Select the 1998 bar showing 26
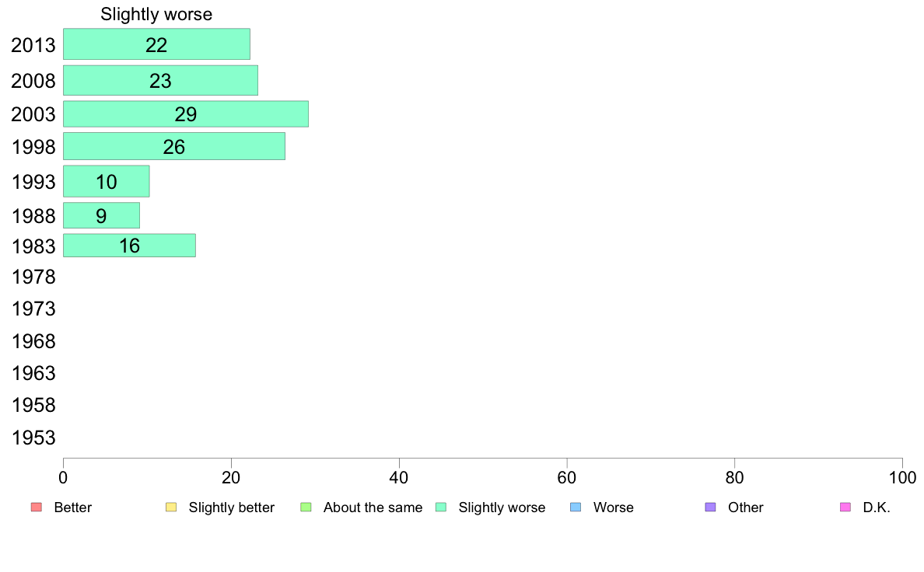The height and width of the screenshot is (572, 924). click(x=174, y=146)
